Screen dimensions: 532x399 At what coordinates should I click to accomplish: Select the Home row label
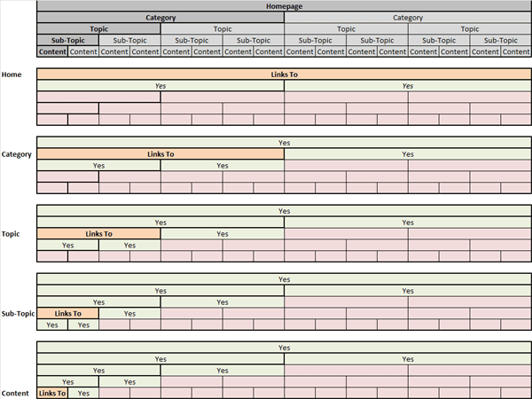[x=12, y=74]
